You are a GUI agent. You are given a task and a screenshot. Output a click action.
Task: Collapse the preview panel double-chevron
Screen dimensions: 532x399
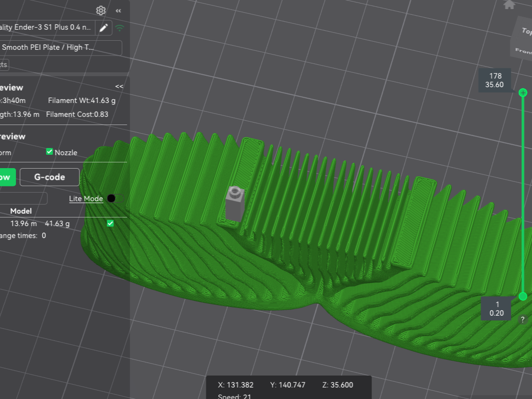pos(119,87)
